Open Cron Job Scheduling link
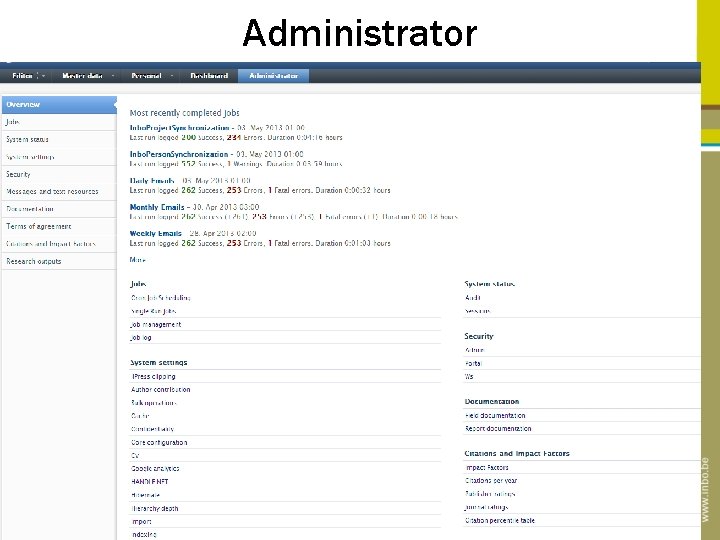The height and width of the screenshot is (540, 720). click(160, 298)
